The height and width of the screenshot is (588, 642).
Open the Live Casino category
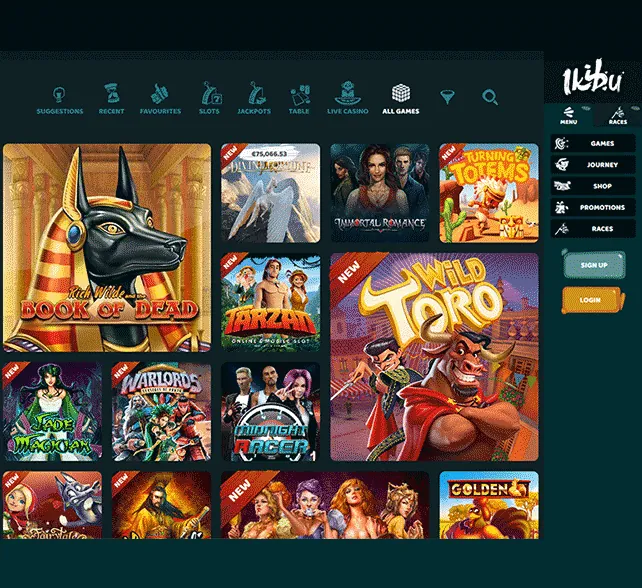point(348,99)
